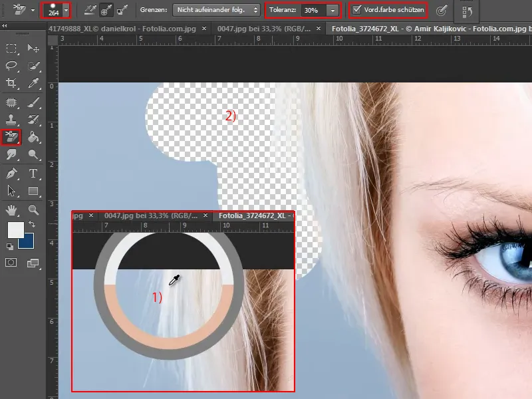Reset default foreground and background colors

[x=10, y=247]
